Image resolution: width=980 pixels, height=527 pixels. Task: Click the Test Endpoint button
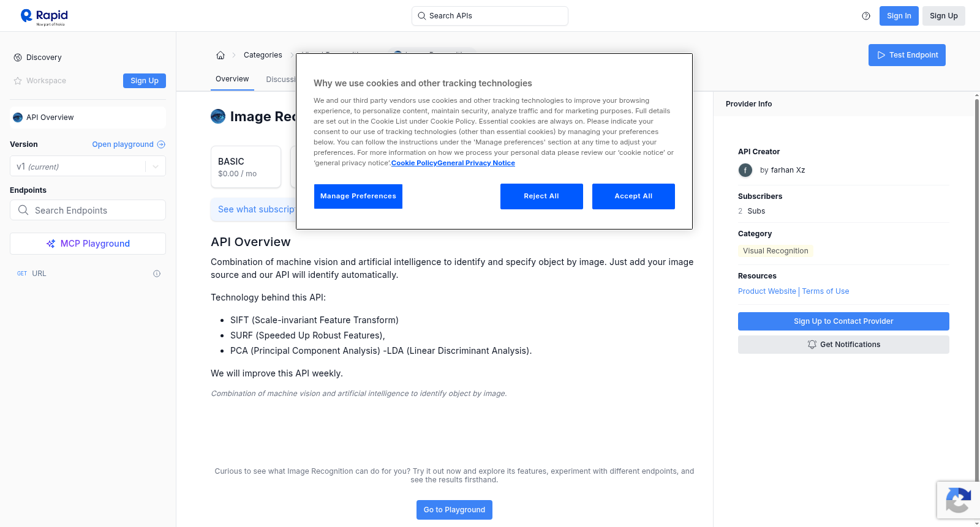907,55
